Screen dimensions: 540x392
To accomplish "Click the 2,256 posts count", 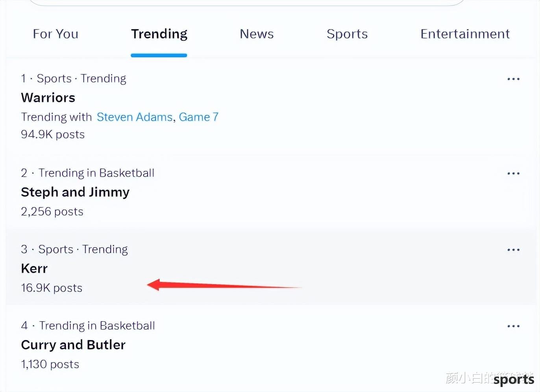I will coord(52,212).
